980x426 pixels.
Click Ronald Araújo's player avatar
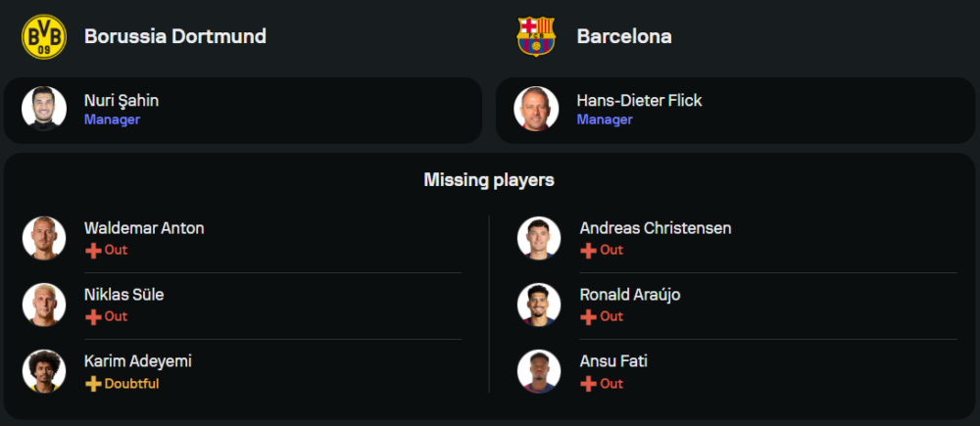tap(539, 305)
